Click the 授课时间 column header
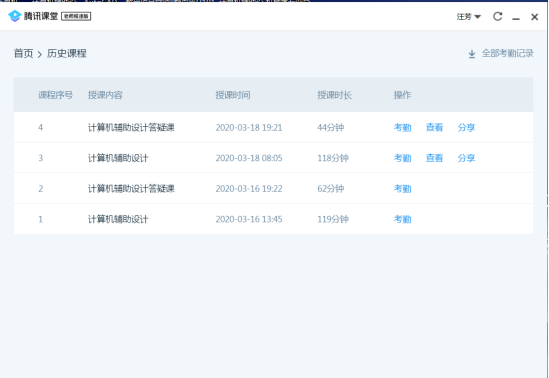The width and height of the screenshot is (549, 378). (232, 95)
